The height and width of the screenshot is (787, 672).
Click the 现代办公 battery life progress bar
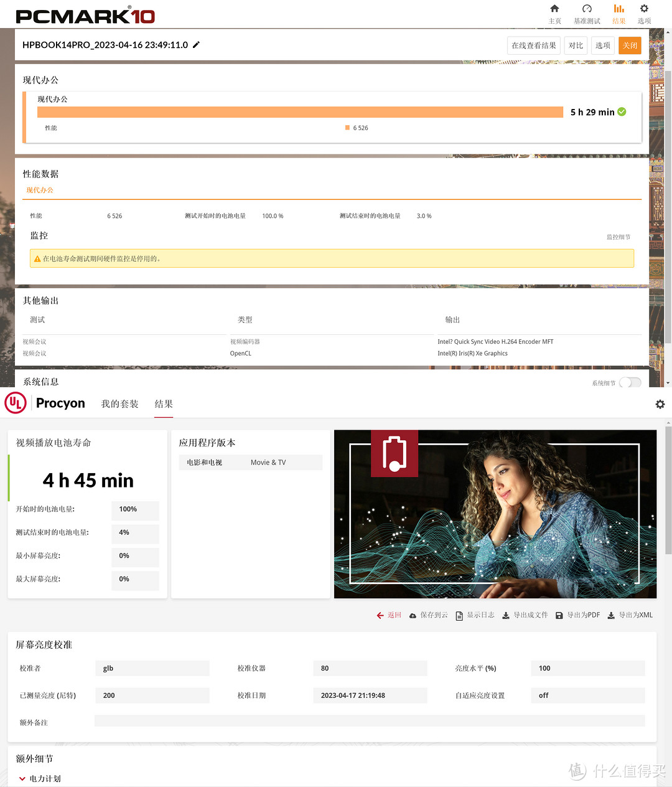299,112
